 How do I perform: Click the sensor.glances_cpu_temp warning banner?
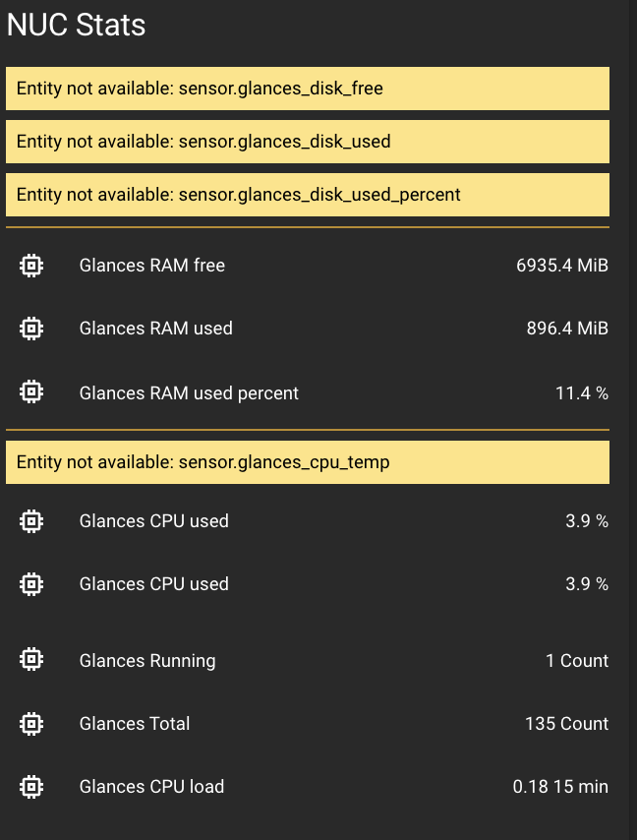point(308,461)
